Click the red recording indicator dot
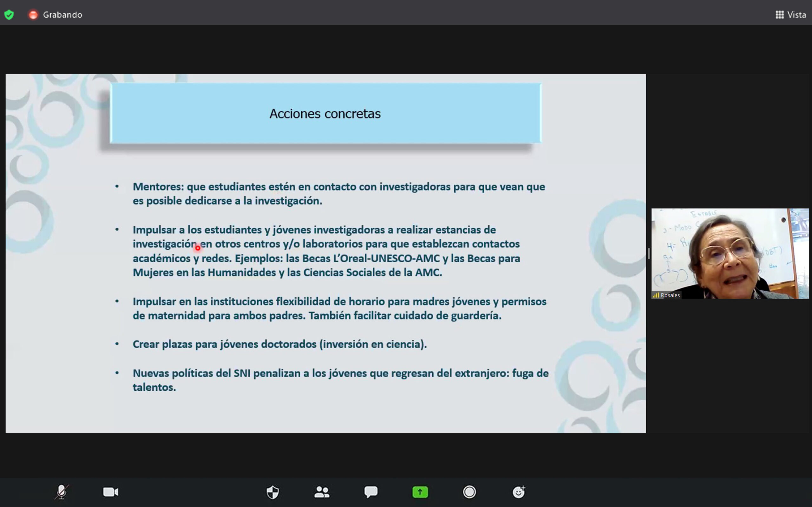812x507 pixels. (33, 15)
